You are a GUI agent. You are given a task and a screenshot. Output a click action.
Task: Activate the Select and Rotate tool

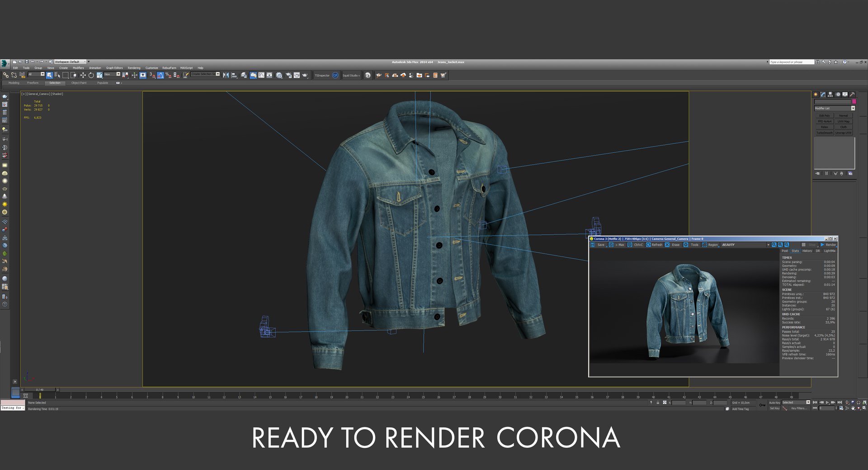click(91, 75)
